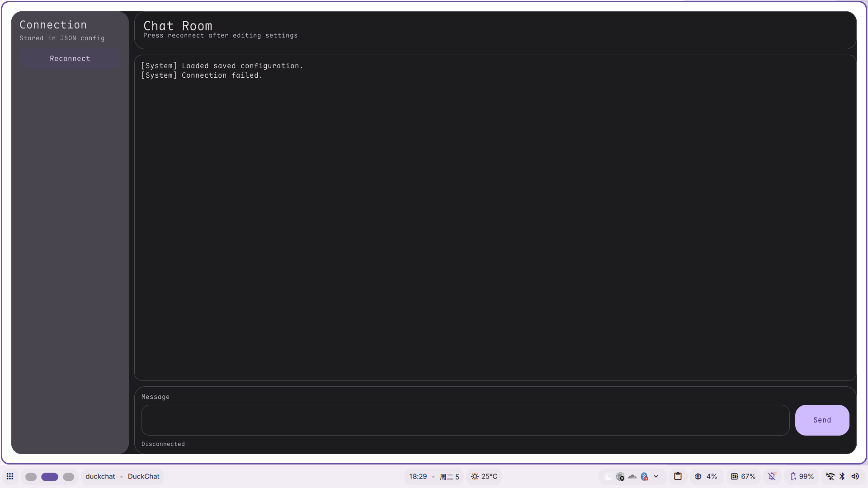
Task: Open the disconnected Wi-Fi icon
Action: pyautogui.click(x=830, y=476)
